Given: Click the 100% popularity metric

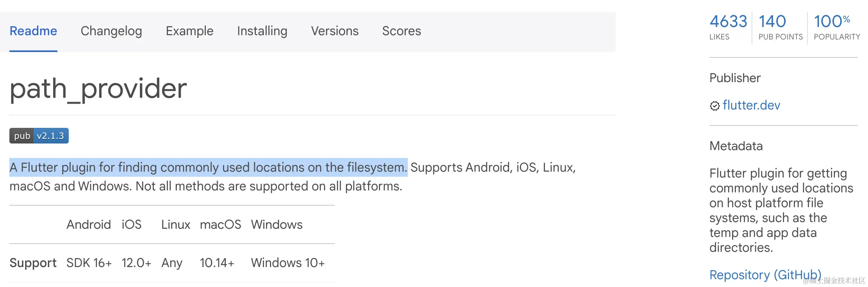Looking at the screenshot, I should pos(832,21).
